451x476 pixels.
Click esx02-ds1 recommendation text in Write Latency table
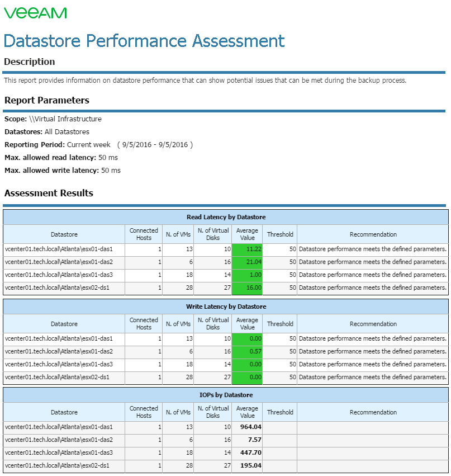click(372, 378)
